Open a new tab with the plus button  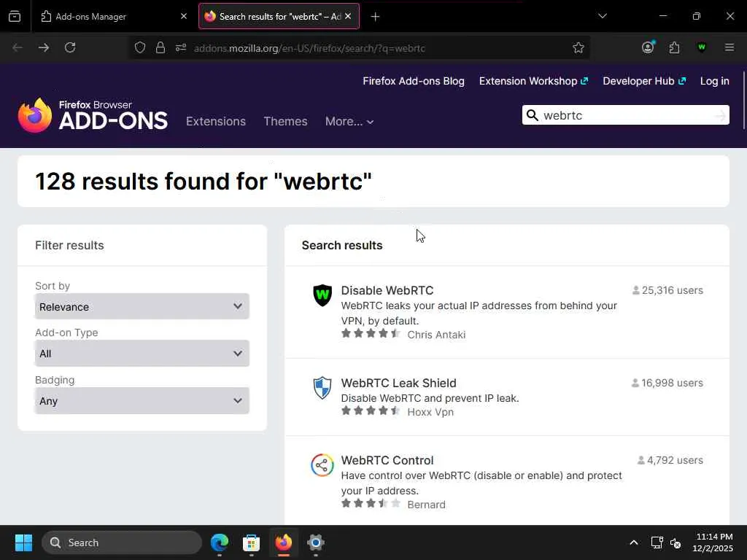click(376, 17)
